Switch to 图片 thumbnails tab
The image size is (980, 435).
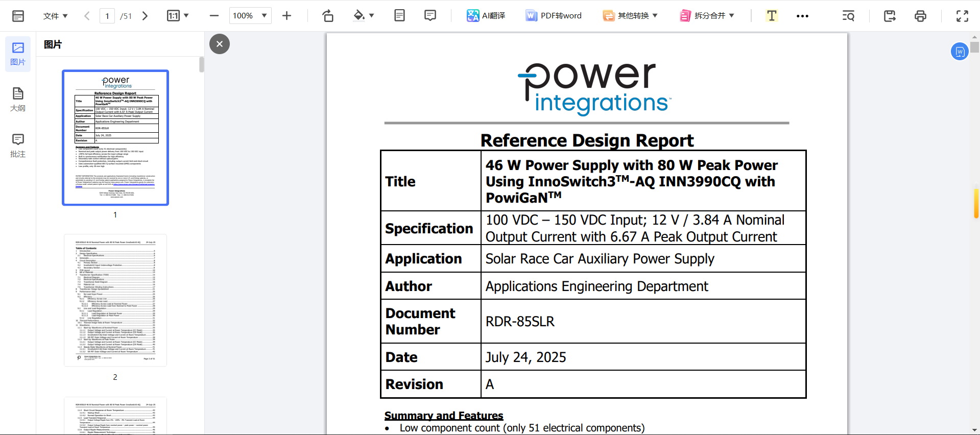click(18, 54)
